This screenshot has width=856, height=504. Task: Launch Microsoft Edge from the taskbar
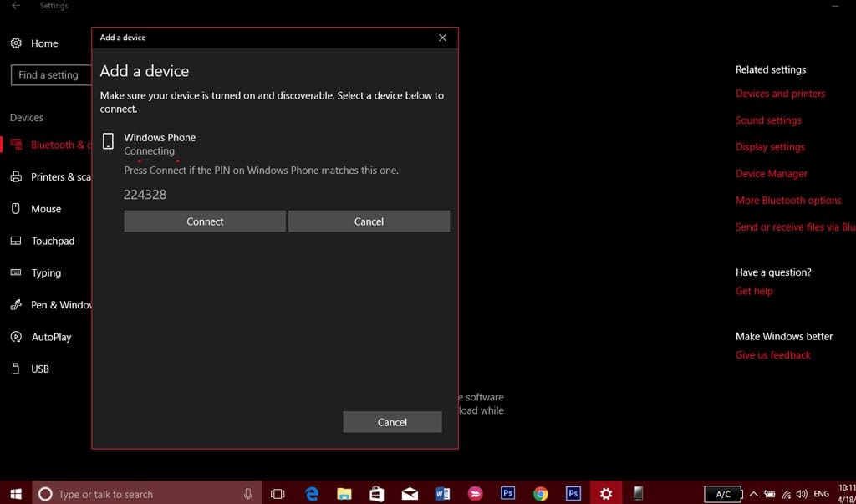pyautogui.click(x=312, y=494)
